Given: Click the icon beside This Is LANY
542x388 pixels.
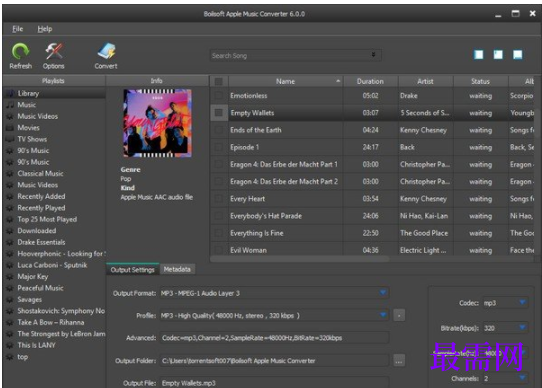Looking at the screenshot, I should 10,345.
